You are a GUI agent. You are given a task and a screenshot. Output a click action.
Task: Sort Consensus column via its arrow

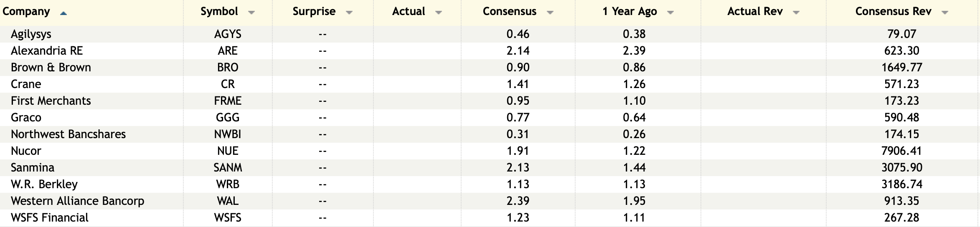550,13
